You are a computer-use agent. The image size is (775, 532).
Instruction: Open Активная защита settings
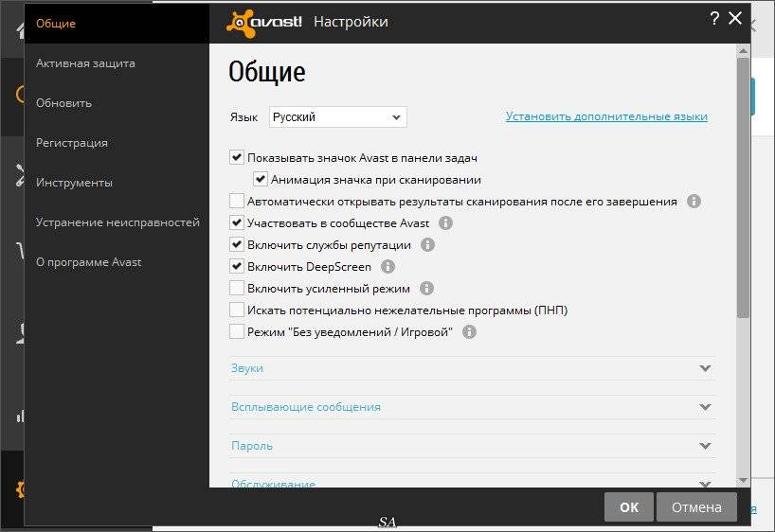click(85, 63)
